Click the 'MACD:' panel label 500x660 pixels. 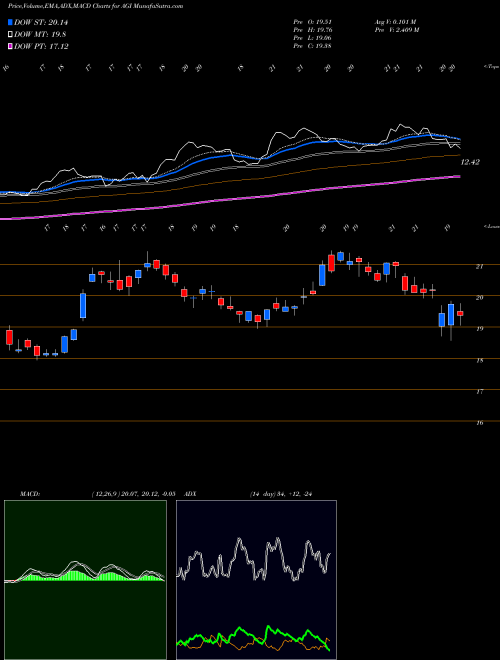point(29,494)
